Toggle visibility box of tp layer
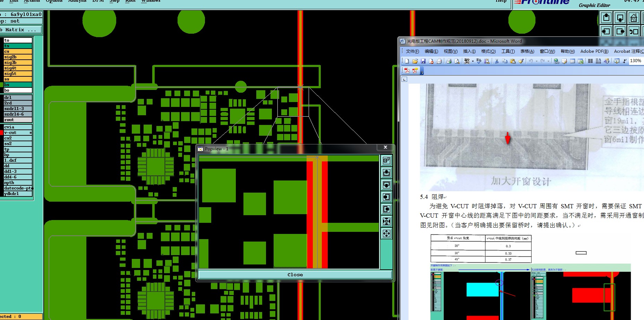Image resolution: width=644 pixels, height=320 pixels. (x=1, y=149)
